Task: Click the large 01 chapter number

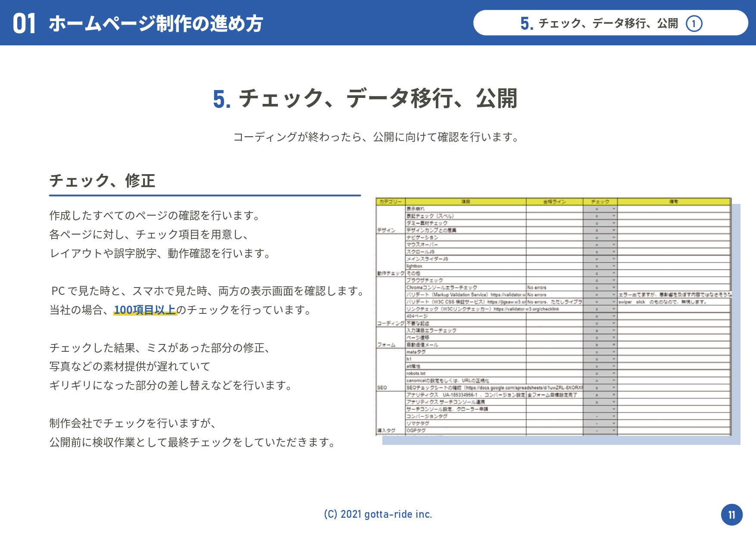Action: coord(24,23)
